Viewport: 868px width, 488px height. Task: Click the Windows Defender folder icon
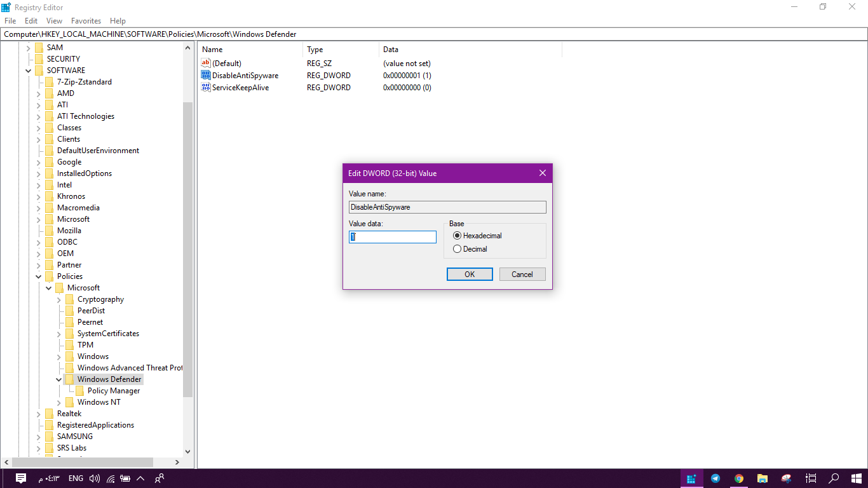[x=69, y=379]
